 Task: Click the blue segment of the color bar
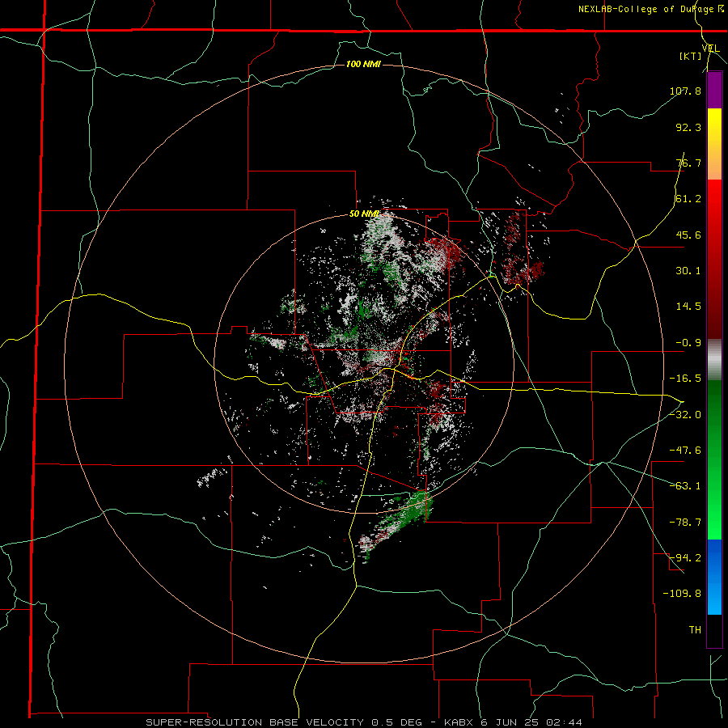coord(714,577)
